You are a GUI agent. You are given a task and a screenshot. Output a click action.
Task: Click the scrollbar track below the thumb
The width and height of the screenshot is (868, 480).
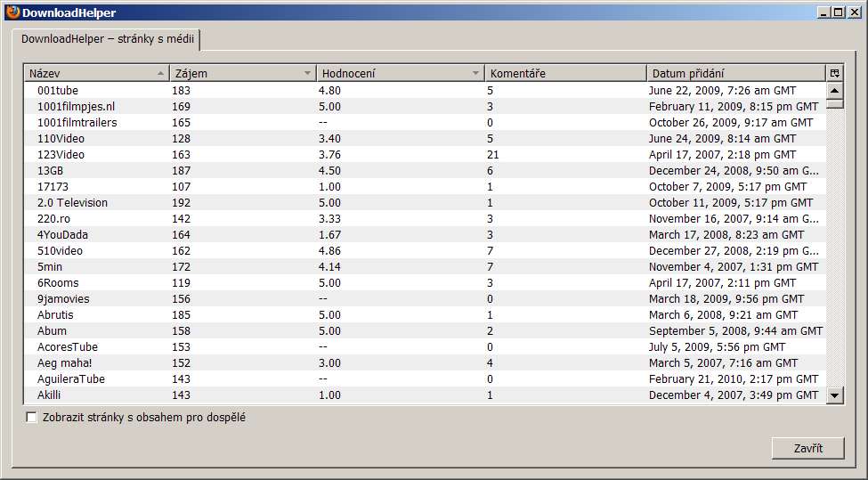click(x=835, y=248)
